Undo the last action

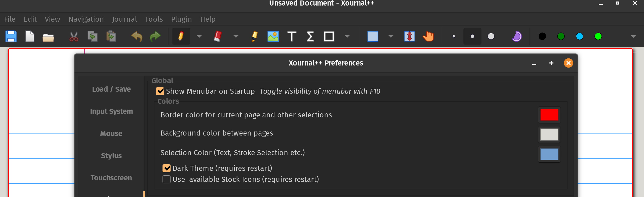(x=136, y=36)
